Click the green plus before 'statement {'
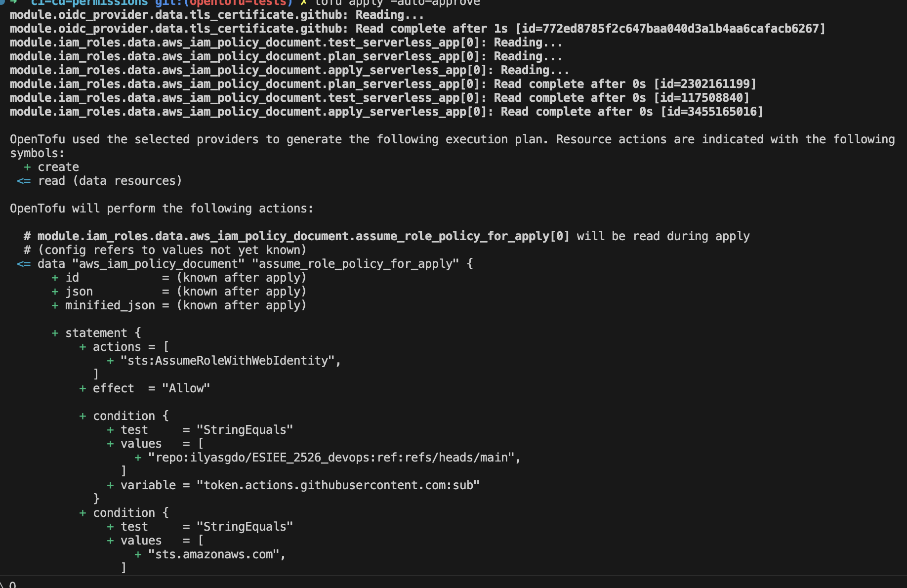The width and height of the screenshot is (907, 588). (55, 334)
